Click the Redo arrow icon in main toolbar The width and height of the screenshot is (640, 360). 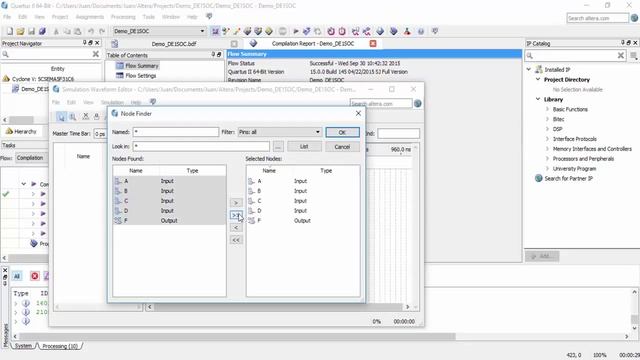[x=102, y=31]
